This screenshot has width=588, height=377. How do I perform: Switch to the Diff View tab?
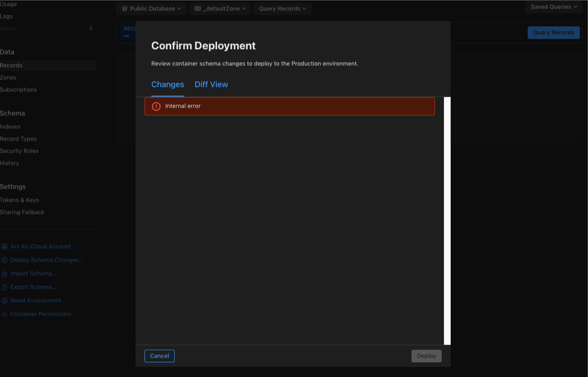coord(211,84)
